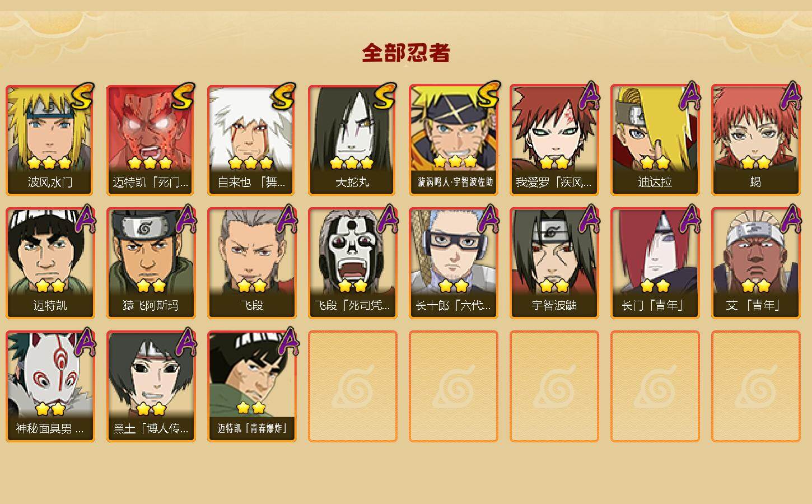Click the A rank badge on 我爱罗
812x504 pixels.
pyautogui.click(x=589, y=96)
